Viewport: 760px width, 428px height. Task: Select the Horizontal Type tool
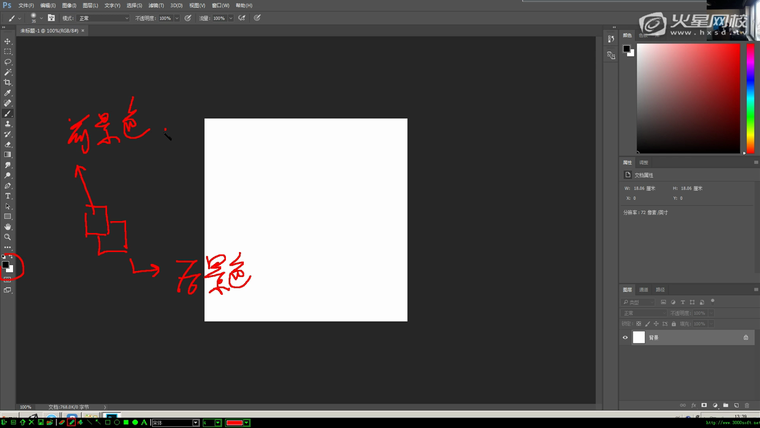(x=8, y=196)
